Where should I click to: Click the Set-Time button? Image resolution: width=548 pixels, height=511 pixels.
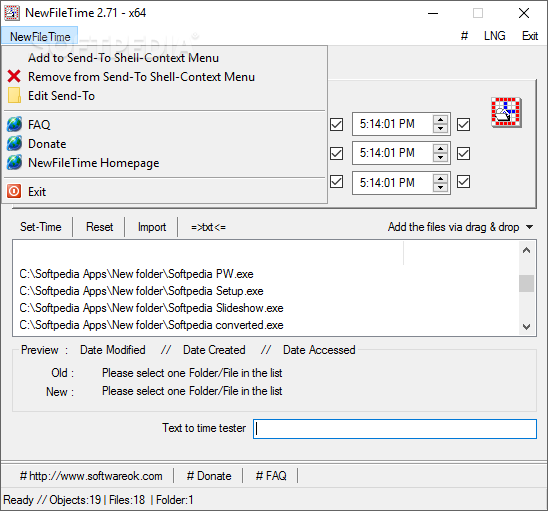pos(41,227)
